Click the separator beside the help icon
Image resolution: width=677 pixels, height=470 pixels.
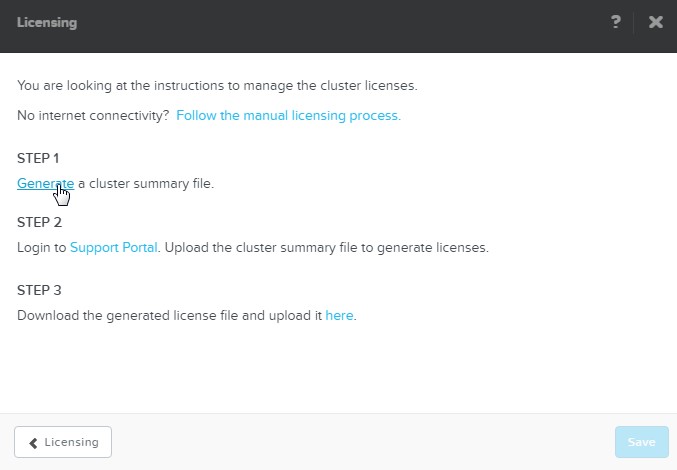[635, 22]
